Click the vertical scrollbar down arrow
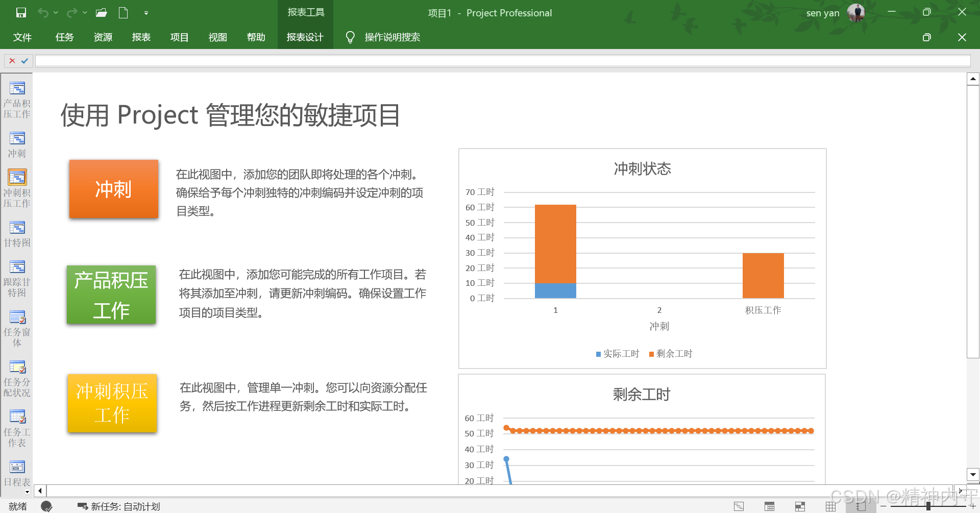Viewport: 980px width, 513px height. click(x=973, y=475)
